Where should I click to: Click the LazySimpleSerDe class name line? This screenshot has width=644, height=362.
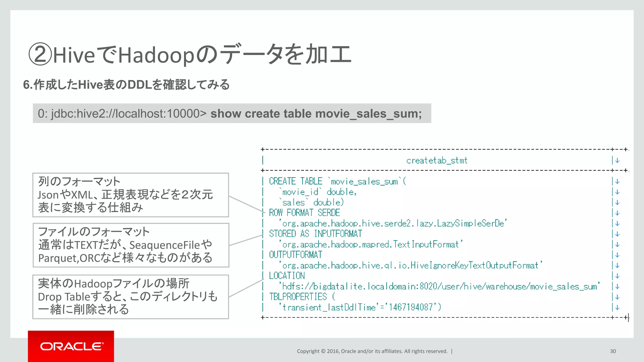[393, 223]
